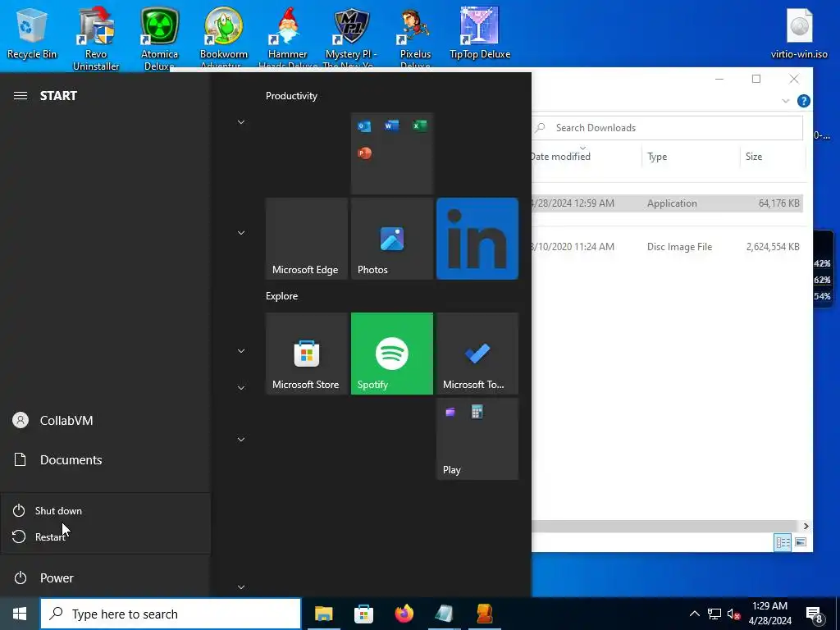The image size is (840, 630).
Task: Select the TipTop Deluxe desktop shortcut
Action: pos(480,33)
